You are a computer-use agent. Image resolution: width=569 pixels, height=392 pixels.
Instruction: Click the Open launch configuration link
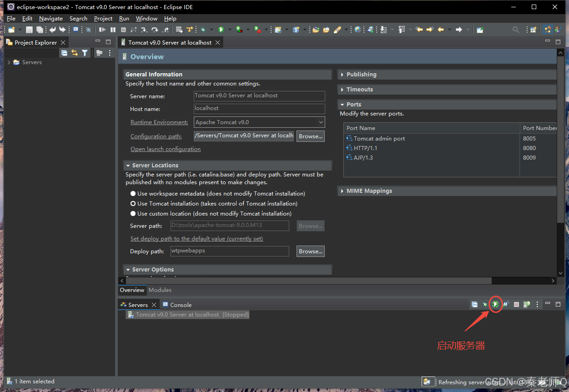point(166,149)
